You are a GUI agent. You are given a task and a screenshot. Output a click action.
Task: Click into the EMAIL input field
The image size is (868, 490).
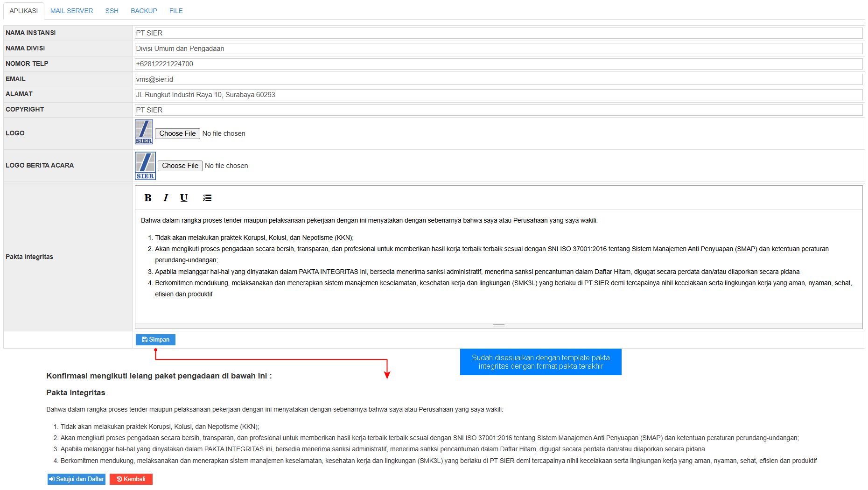tap(498, 79)
